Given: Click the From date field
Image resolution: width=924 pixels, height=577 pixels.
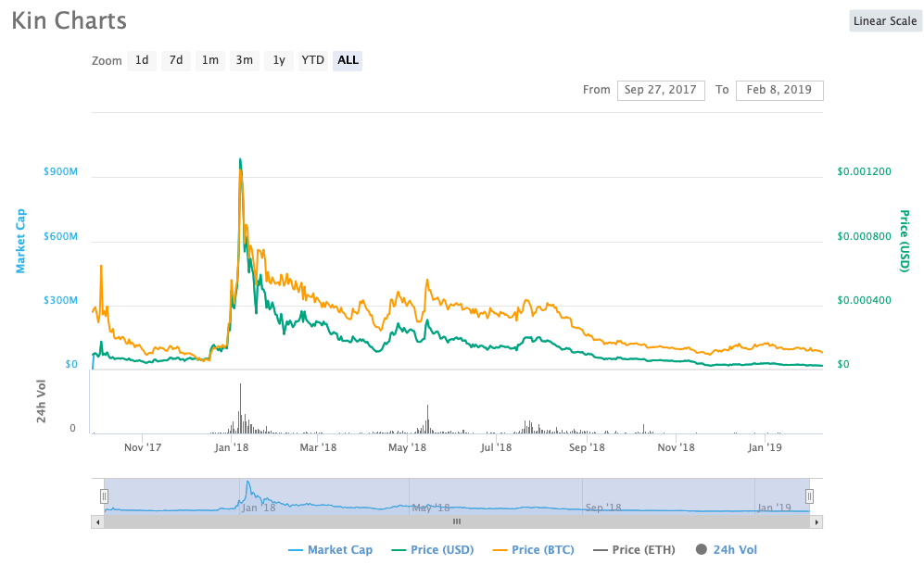Looking at the screenshot, I should click(661, 90).
